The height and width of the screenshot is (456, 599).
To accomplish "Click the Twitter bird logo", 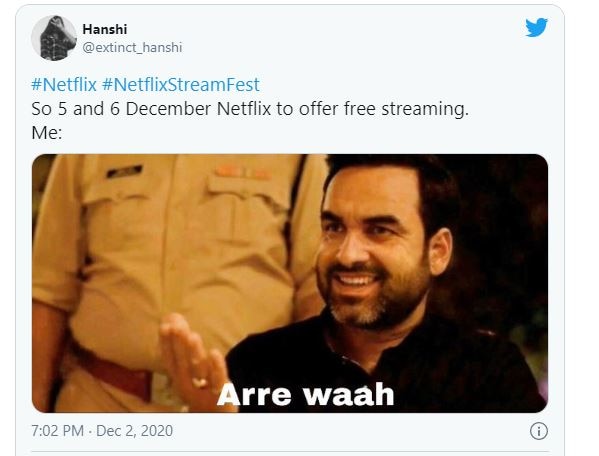I will 536,27.
